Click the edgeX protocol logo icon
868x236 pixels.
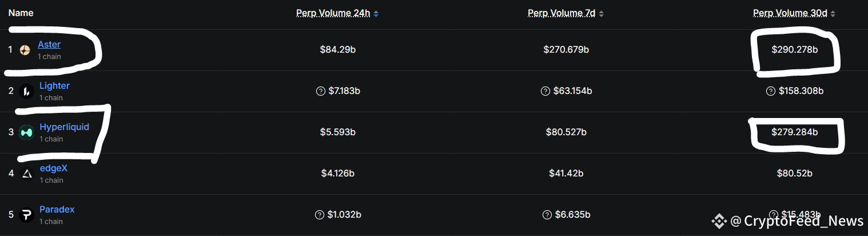pos(26,174)
